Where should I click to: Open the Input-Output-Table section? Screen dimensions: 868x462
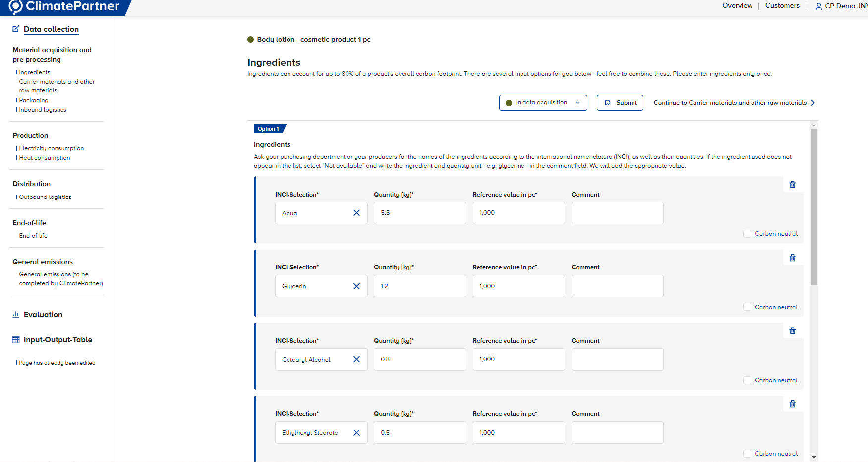click(58, 340)
